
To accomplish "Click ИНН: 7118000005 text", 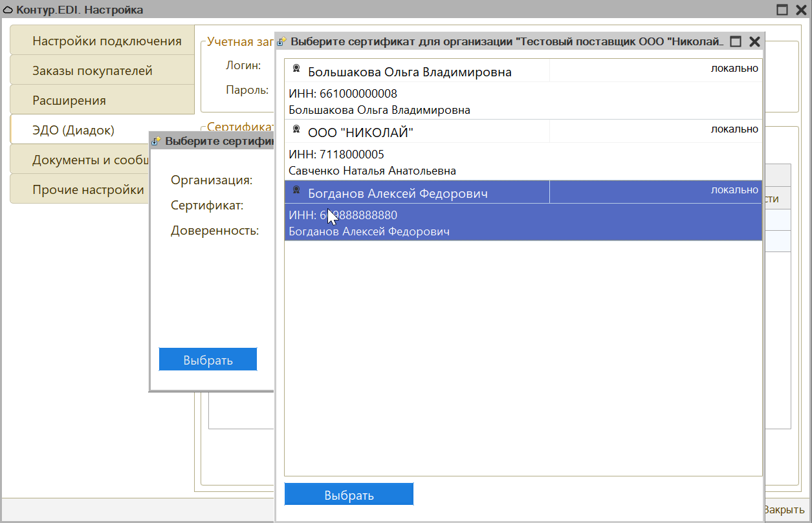I will coord(336,155).
